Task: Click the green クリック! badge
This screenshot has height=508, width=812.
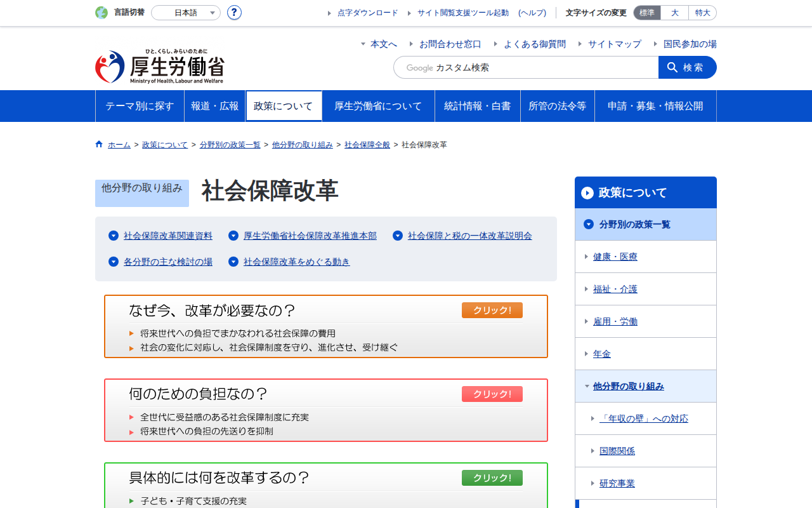Action: [492, 478]
